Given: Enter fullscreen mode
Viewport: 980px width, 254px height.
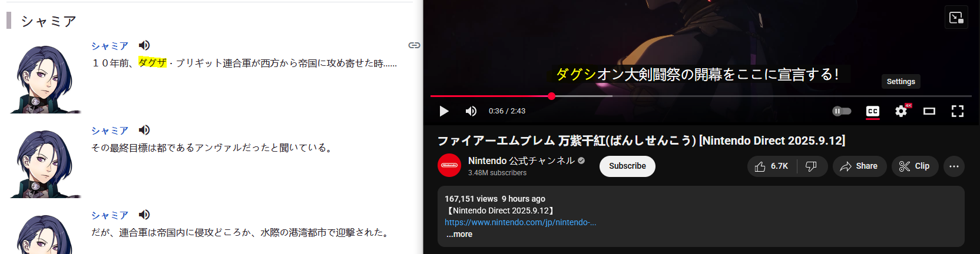Looking at the screenshot, I should point(958,111).
